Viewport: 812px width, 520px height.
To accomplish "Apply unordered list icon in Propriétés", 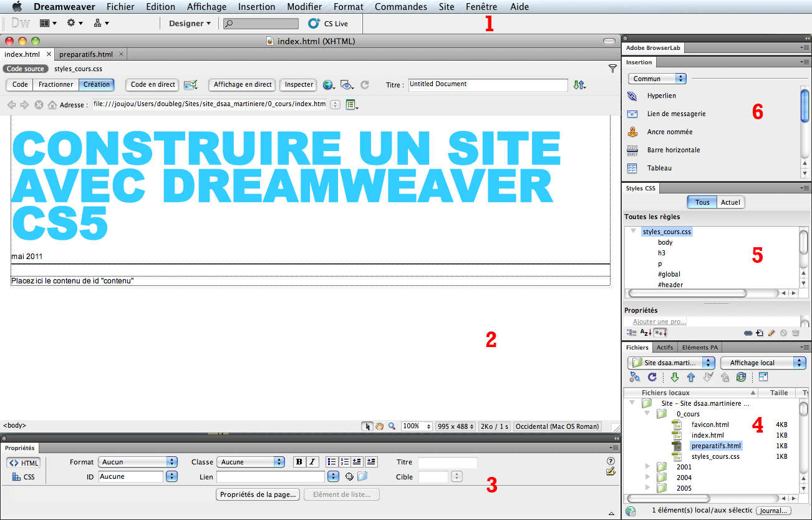I will click(332, 462).
